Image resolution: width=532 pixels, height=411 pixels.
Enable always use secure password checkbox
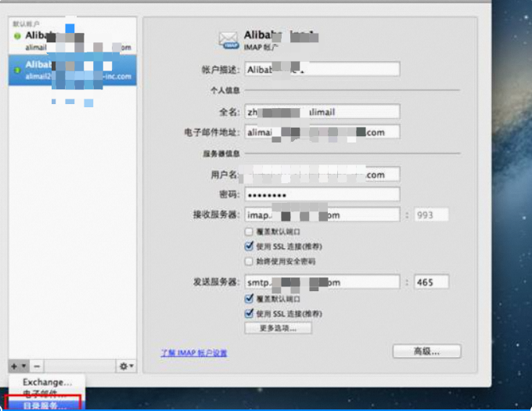point(249,261)
